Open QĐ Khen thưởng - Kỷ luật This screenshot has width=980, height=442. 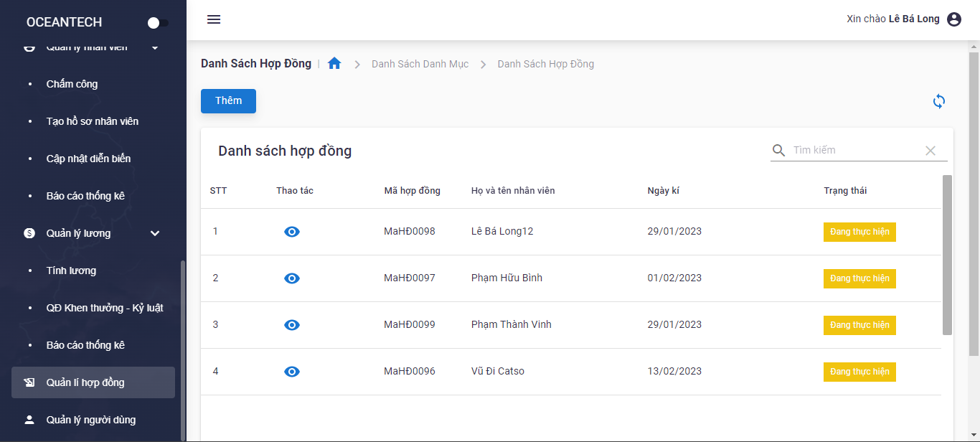(105, 308)
